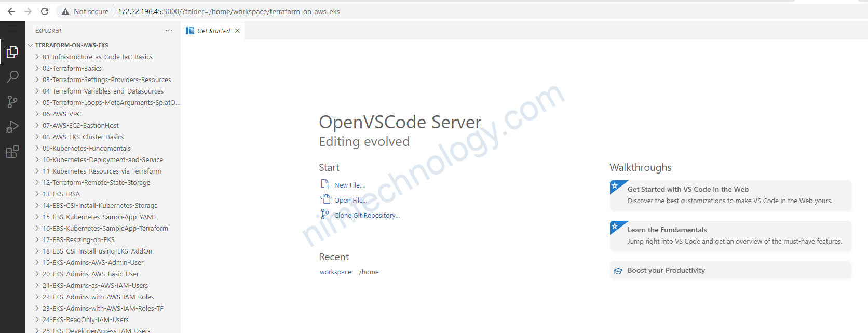Collapse the TERRAFORM-ON-AWS-EKS root folder
This screenshot has width=868, height=333.
click(71, 45)
